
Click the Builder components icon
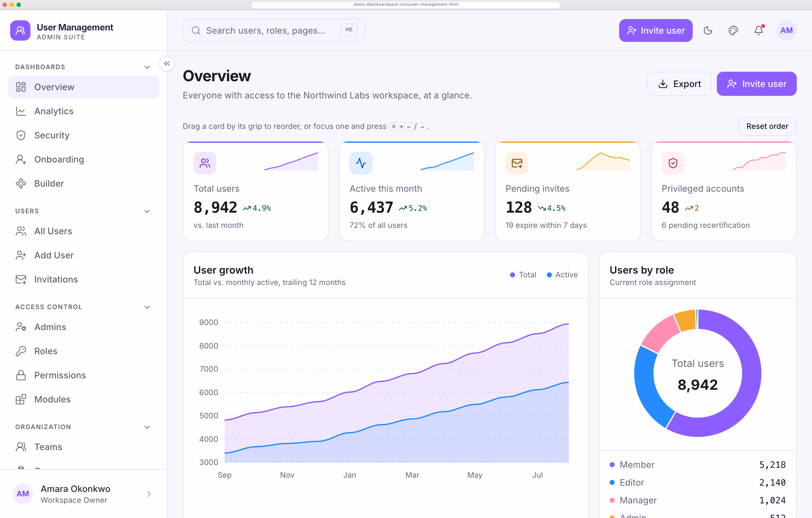click(21, 183)
